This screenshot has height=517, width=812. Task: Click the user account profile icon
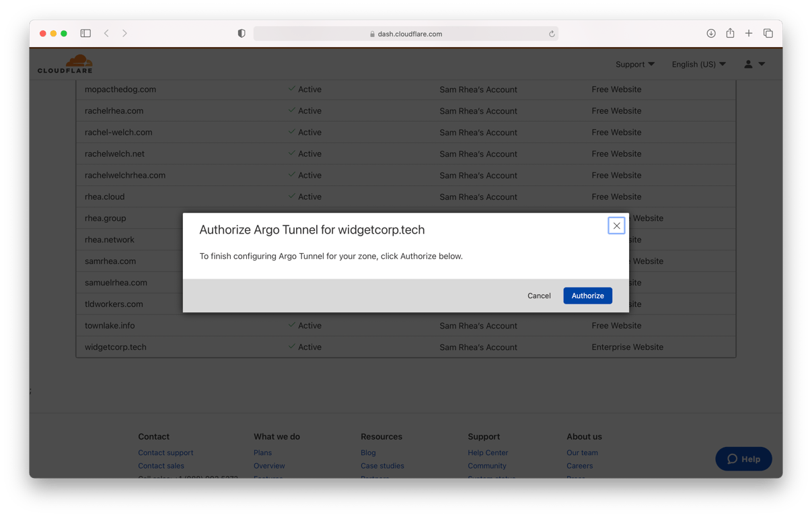point(748,64)
